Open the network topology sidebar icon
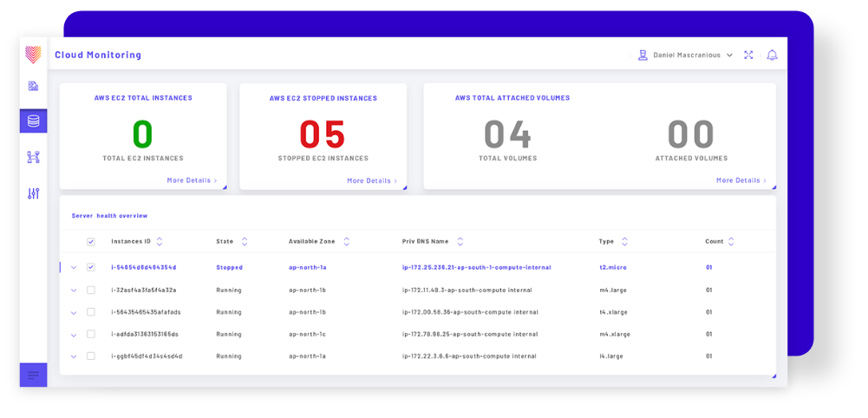This screenshot has height=418, width=868. 33,157
